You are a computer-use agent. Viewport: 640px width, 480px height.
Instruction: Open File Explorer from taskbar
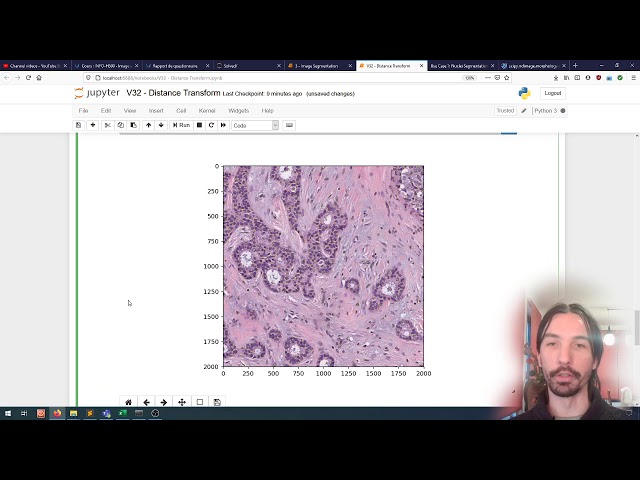[x=73, y=413]
